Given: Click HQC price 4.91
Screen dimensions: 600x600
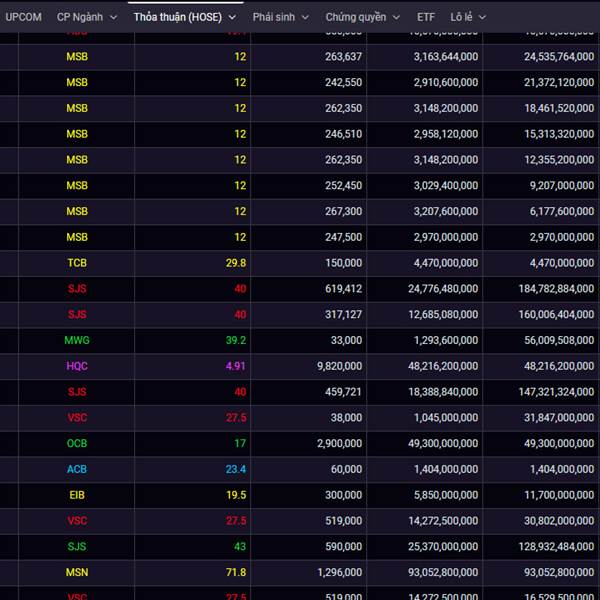Looking at the screenshot, I should click(235, 366).
